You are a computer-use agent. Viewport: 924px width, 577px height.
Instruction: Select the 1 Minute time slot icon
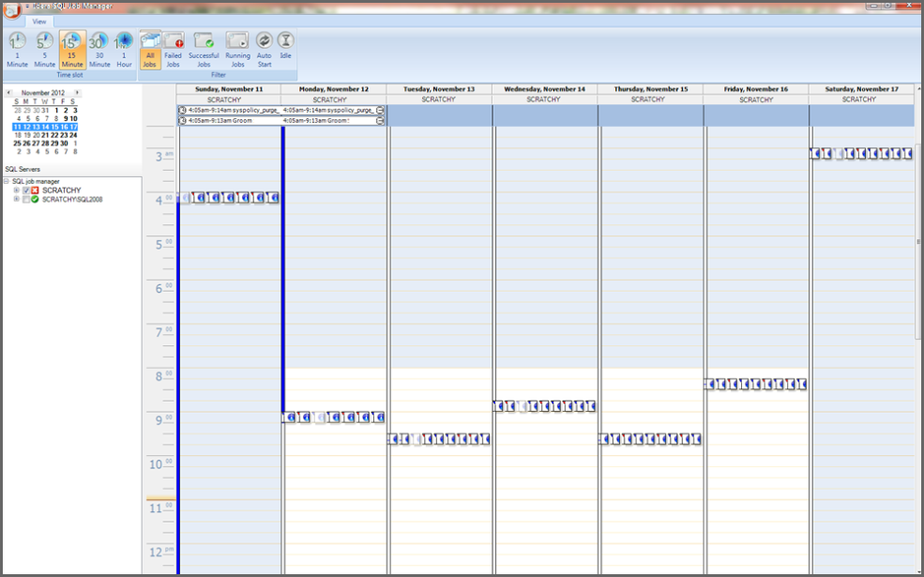point(16,45)
